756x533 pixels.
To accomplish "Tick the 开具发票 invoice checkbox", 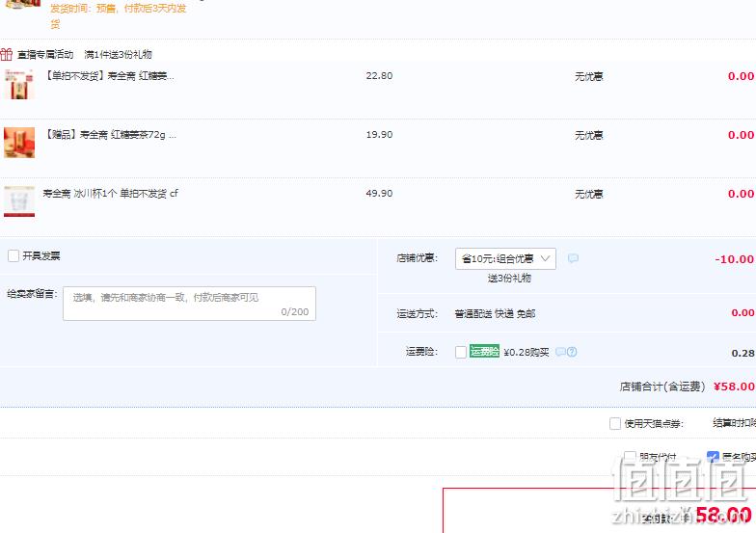I will point(13,255).
